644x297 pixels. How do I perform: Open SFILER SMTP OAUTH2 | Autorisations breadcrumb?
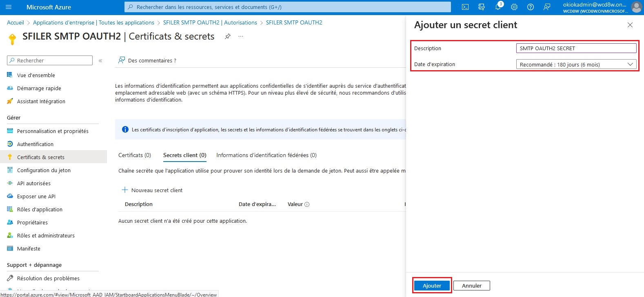[210, 22]
